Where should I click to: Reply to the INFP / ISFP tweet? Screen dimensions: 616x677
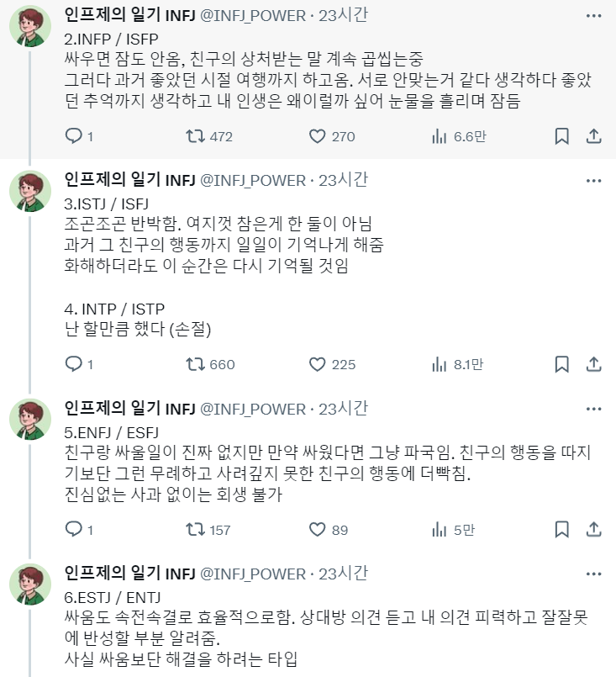coord(74,136)
